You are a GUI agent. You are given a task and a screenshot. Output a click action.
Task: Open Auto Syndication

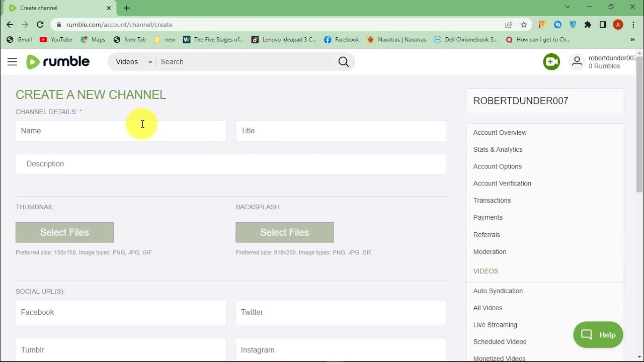click(498, 291)
